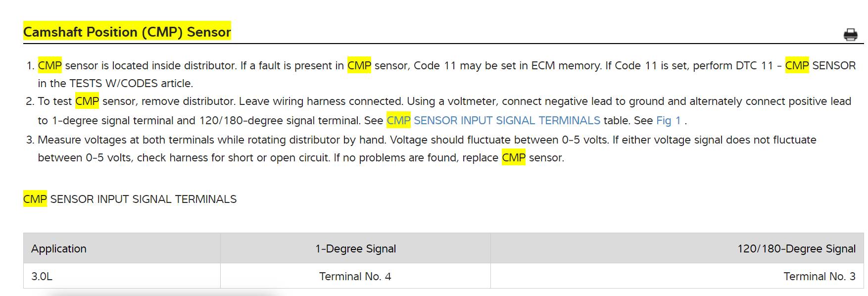Viewport: 868px width, 296px height.
Task: Click the table title above the terminals table
Action: [130, 199]
